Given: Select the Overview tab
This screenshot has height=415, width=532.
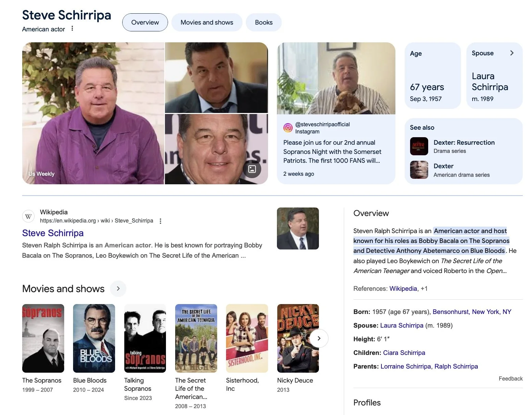Looking at the screenshot, I should click(x=145, y=23).
